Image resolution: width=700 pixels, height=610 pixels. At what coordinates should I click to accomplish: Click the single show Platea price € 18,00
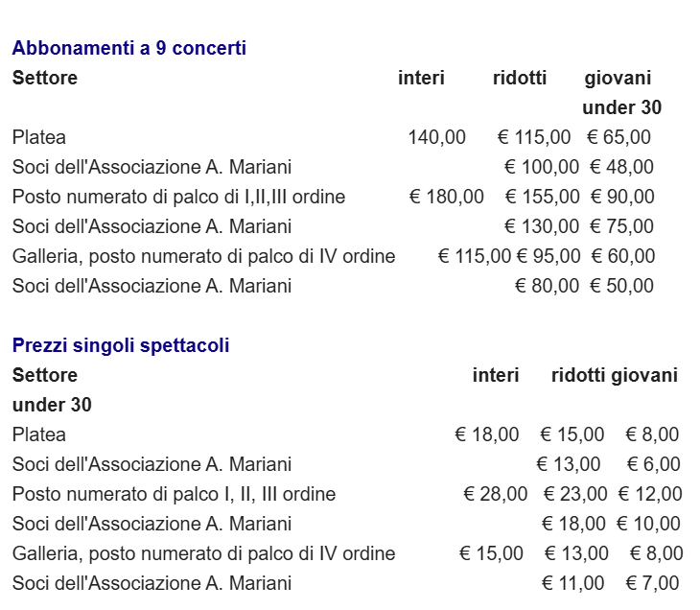pos(486,434)
